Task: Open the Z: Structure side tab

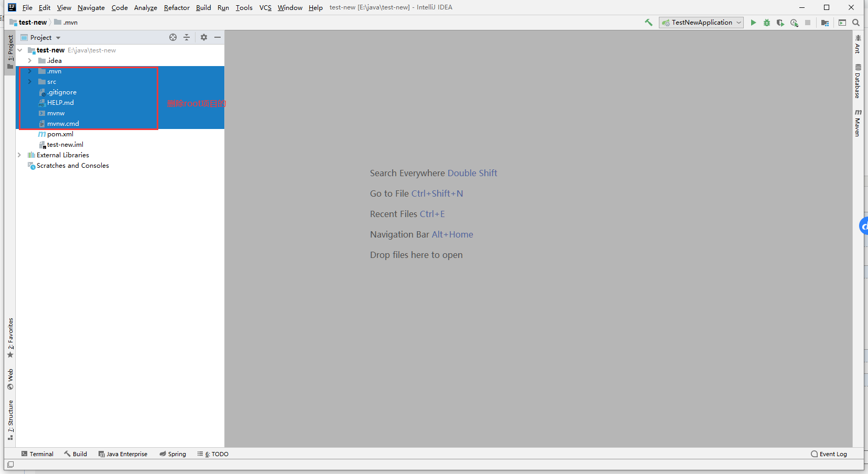Action: [x=10, y=420]
